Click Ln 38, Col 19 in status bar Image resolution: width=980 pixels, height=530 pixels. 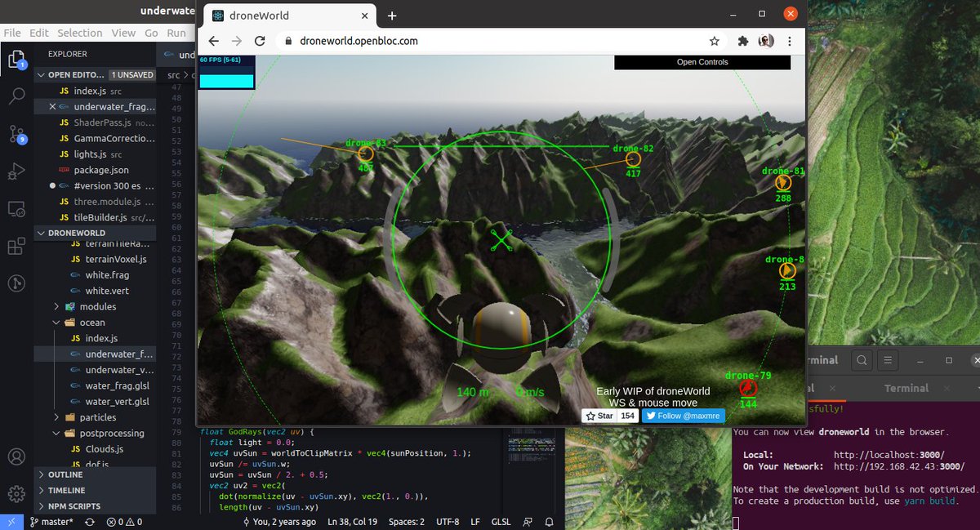[x=353, y=522]
